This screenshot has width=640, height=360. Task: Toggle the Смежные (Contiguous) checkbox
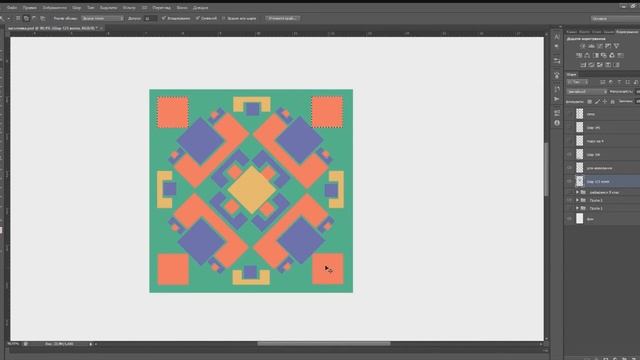point(198,18)
